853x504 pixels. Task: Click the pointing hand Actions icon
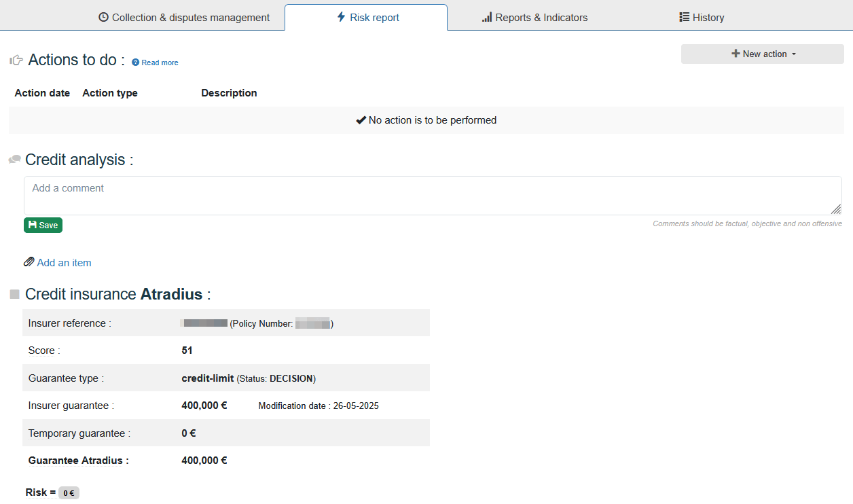(16, 60)
